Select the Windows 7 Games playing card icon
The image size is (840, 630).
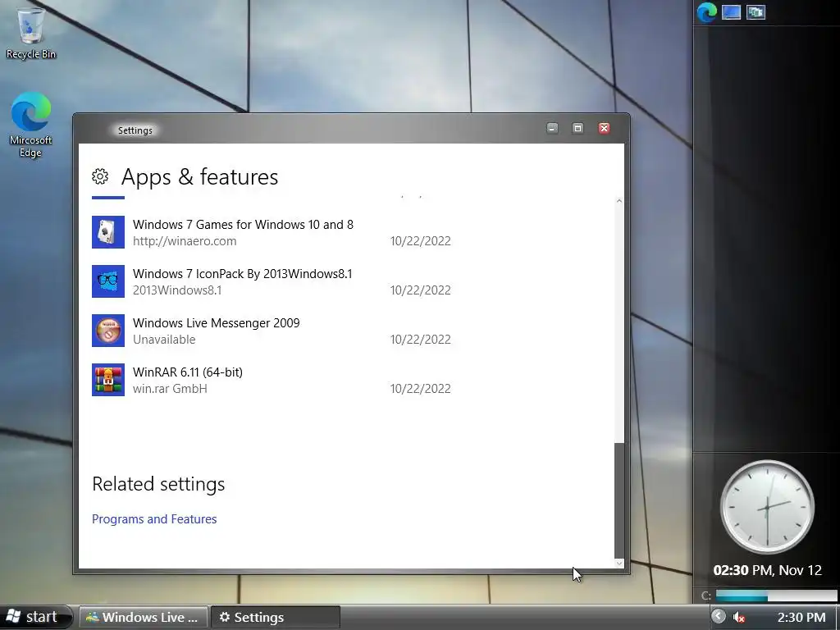coord(108,232)
